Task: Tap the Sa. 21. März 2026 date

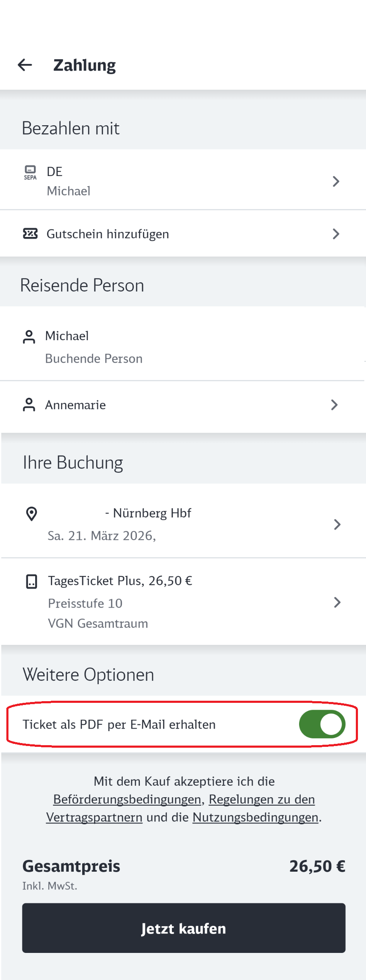Action: pos(102,536)
